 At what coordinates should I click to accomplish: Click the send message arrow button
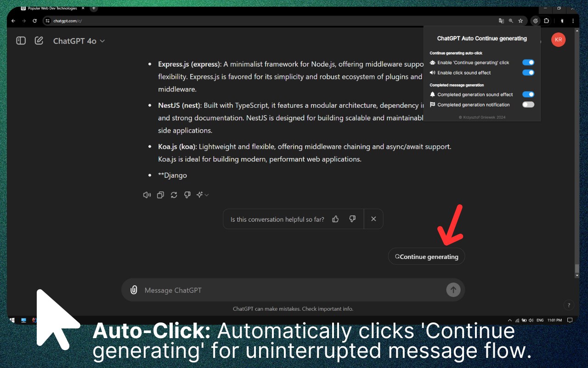point(453,290)
